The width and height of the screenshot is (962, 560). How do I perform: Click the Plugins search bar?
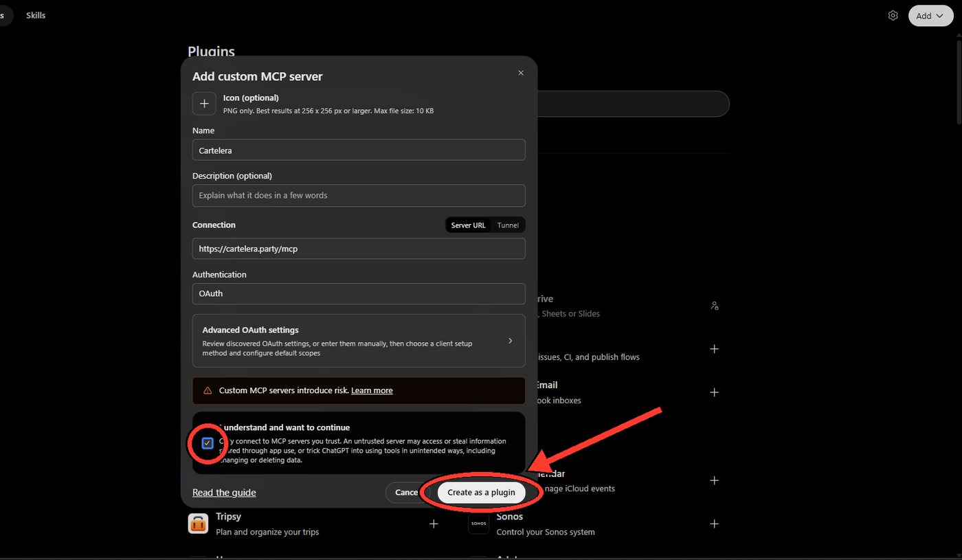[x=633, y=104]
